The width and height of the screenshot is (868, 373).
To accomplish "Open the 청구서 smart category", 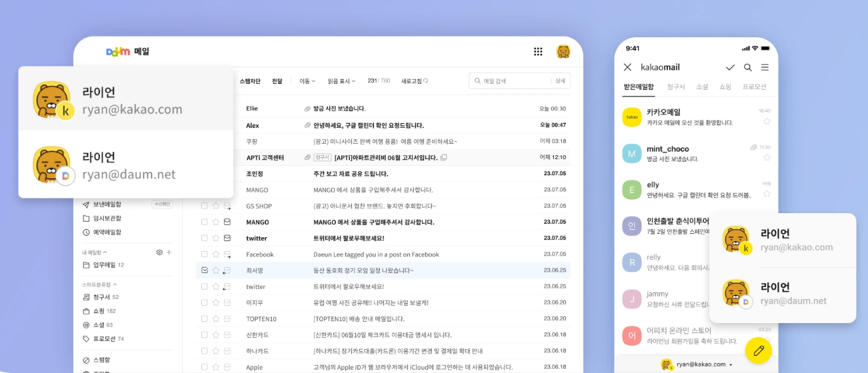I will pyautogui.click(x=101, y=297).
